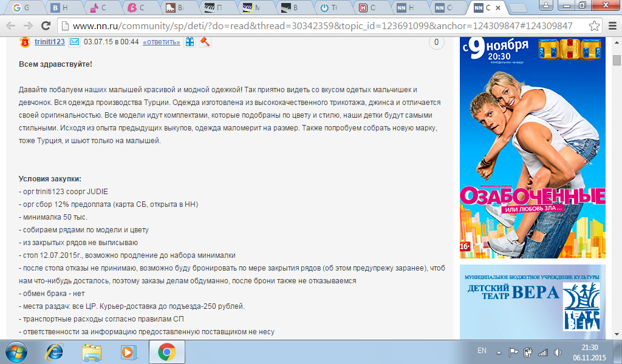Switch to the pink music-note tab
622x364 pixels.
pos(103,7)
